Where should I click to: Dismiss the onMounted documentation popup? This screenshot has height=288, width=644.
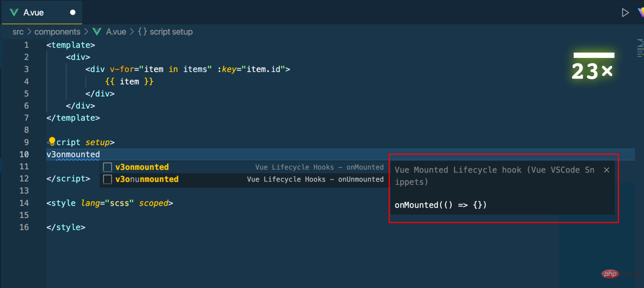tap(606, 170)
